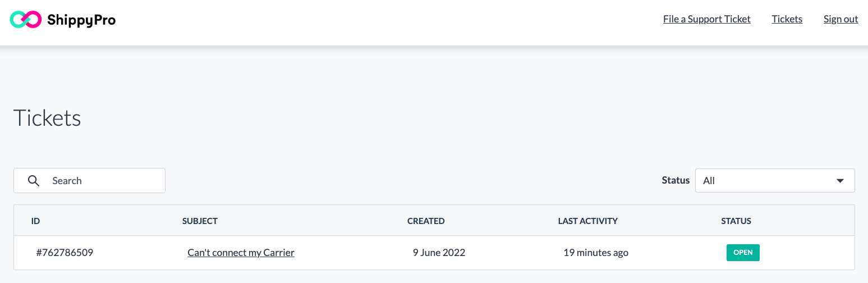Sign out of the account
The width and height of the screenshot is (868, 283).
click(x=841, y=19)
